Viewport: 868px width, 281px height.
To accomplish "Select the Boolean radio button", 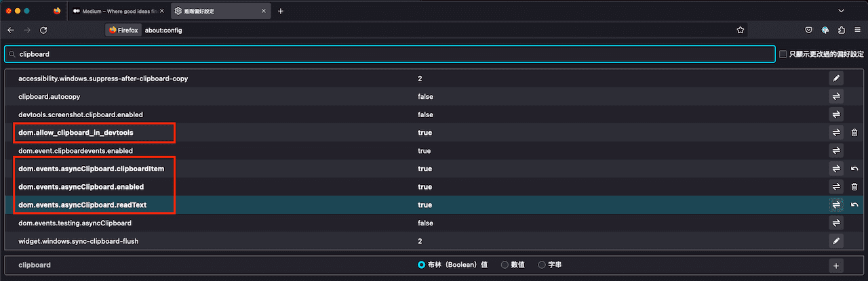I will pyautogui.click(x=422, y=265).
